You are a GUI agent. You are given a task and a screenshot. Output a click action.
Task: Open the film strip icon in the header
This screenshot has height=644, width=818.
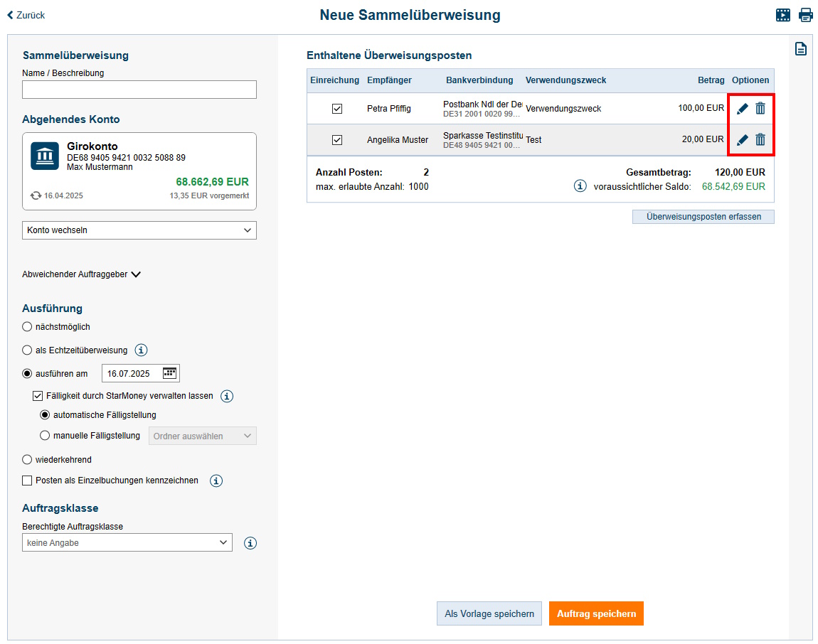783,14
